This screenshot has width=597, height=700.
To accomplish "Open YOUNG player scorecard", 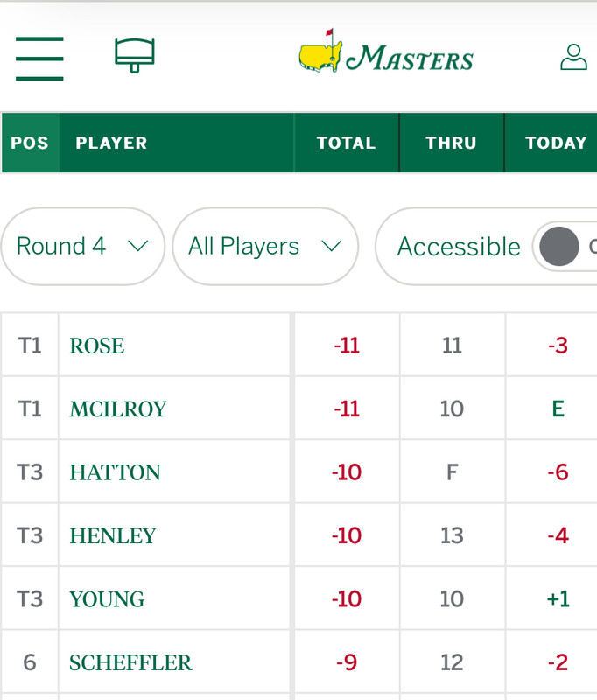I will click(x=107, y=599).
